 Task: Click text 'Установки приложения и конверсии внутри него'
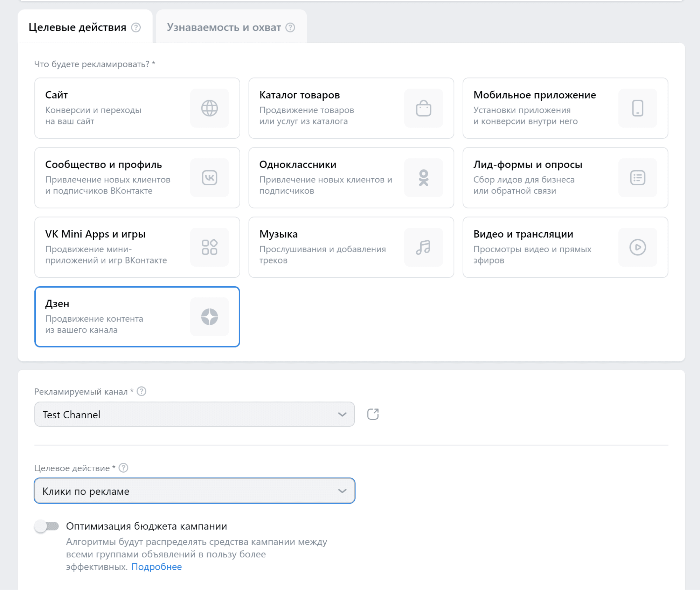[525, 116]
